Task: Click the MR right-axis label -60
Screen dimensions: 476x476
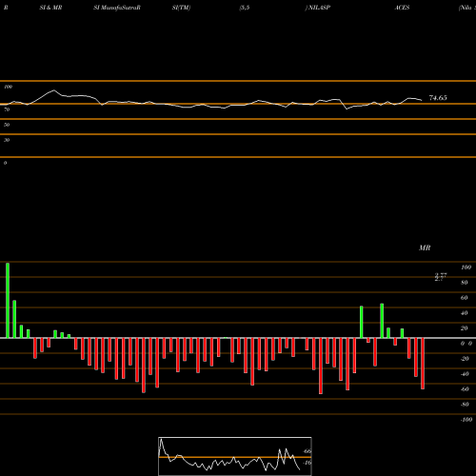Action: (x=465, y=389)
